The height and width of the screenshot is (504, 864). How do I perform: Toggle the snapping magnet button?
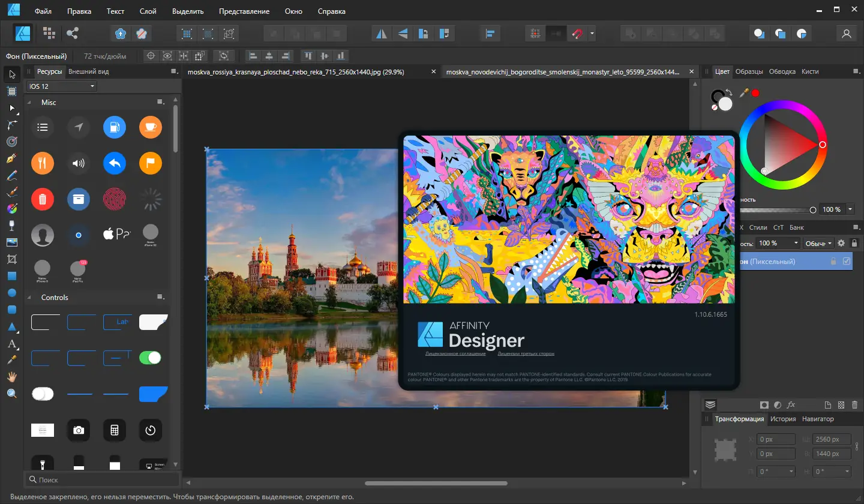pos(577,34)
